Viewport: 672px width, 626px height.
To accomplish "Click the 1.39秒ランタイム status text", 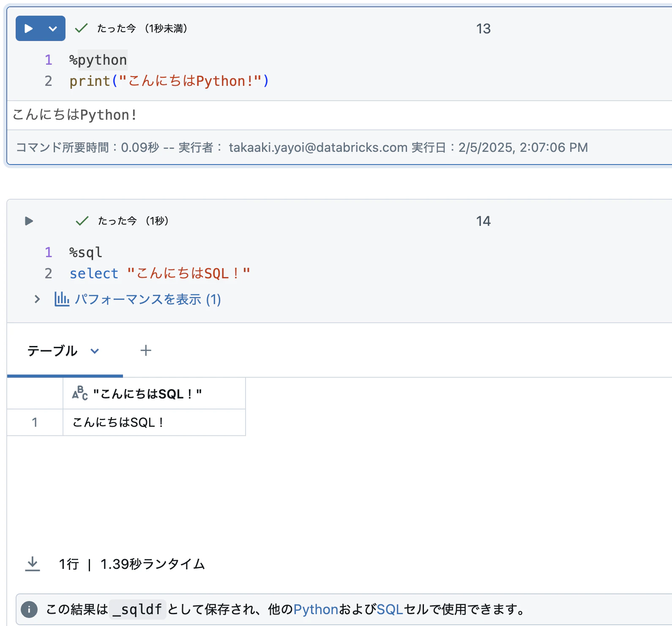I will [153, 564].
